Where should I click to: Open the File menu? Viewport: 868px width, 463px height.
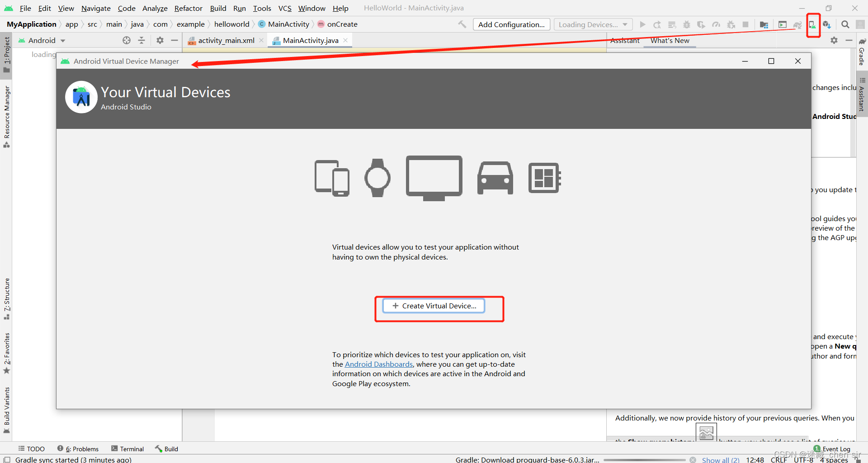[x=25, y=8]
